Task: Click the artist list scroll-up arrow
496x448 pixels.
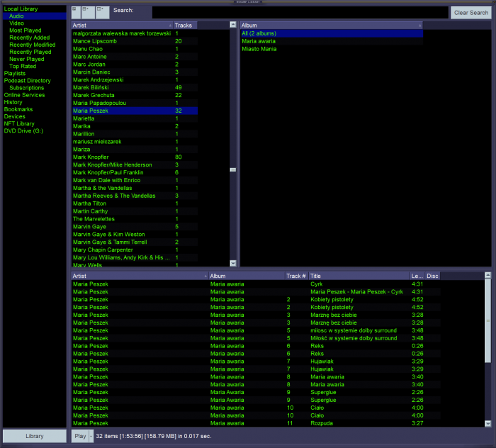Action: coord(232,25)
